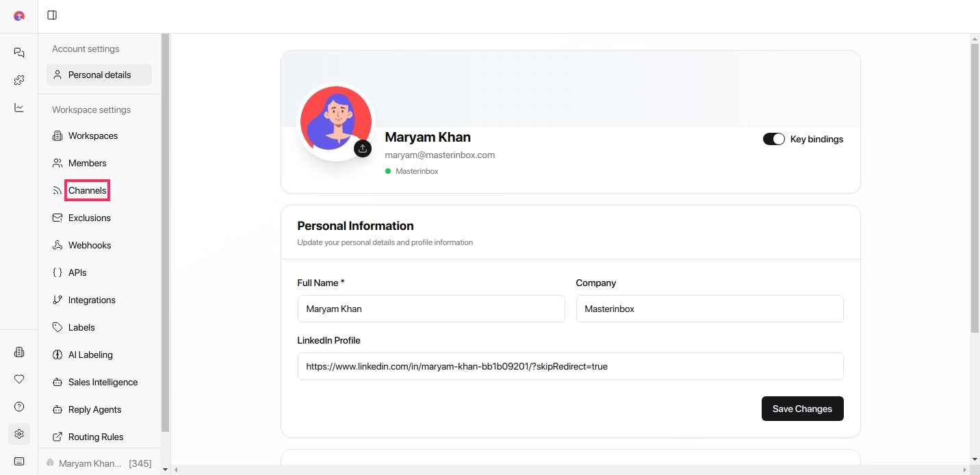Go to AI Labeling settings
This screenshot has height=475, width=980.
pos(90,355)
